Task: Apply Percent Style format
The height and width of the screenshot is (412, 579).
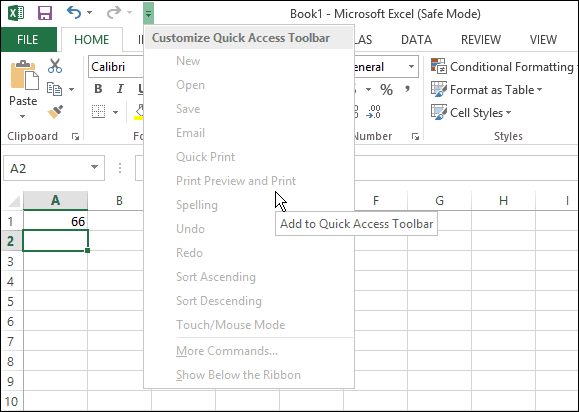Action: [x=387, y=89]
